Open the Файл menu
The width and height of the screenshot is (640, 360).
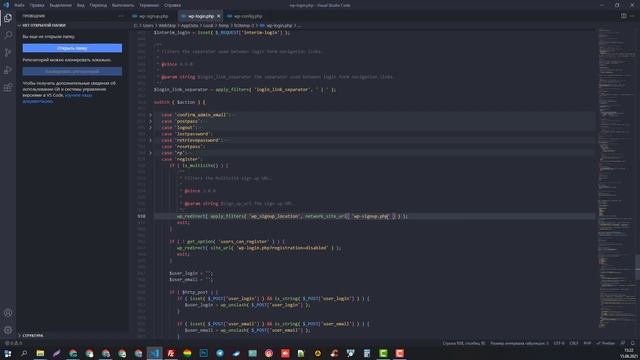19,5
